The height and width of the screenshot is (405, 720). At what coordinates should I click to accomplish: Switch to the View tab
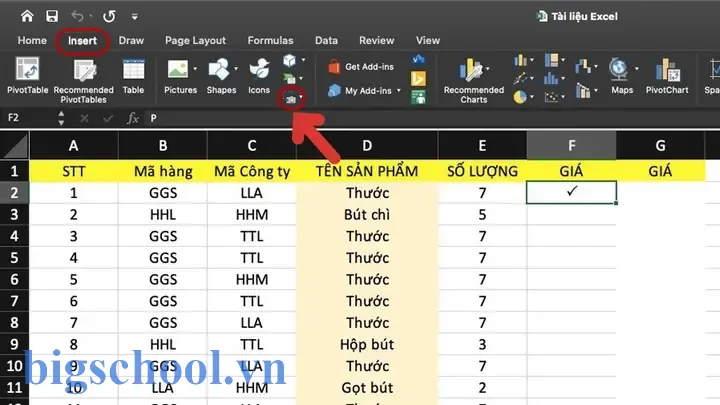point(428,40)
